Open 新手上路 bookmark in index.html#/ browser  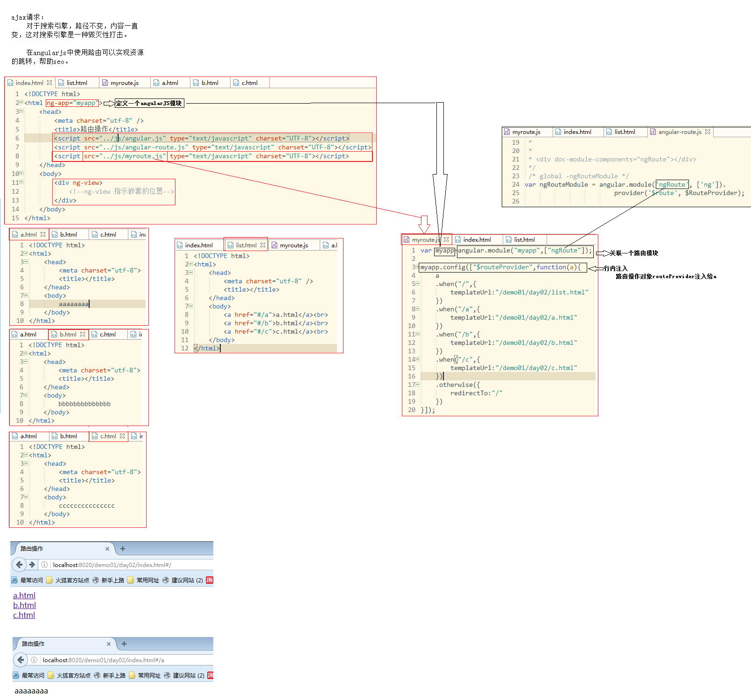(108, 580)
